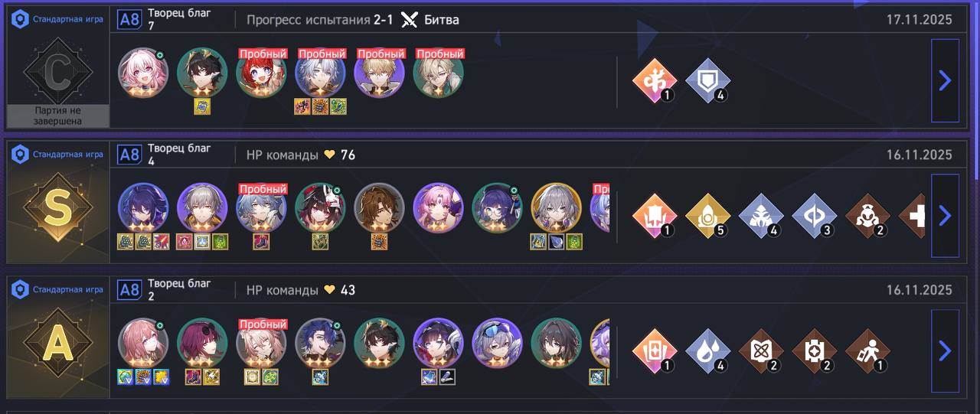980x414 pixels.
Task: Click the heart icon beside HP команды 76
Action: tap(330, 155)
